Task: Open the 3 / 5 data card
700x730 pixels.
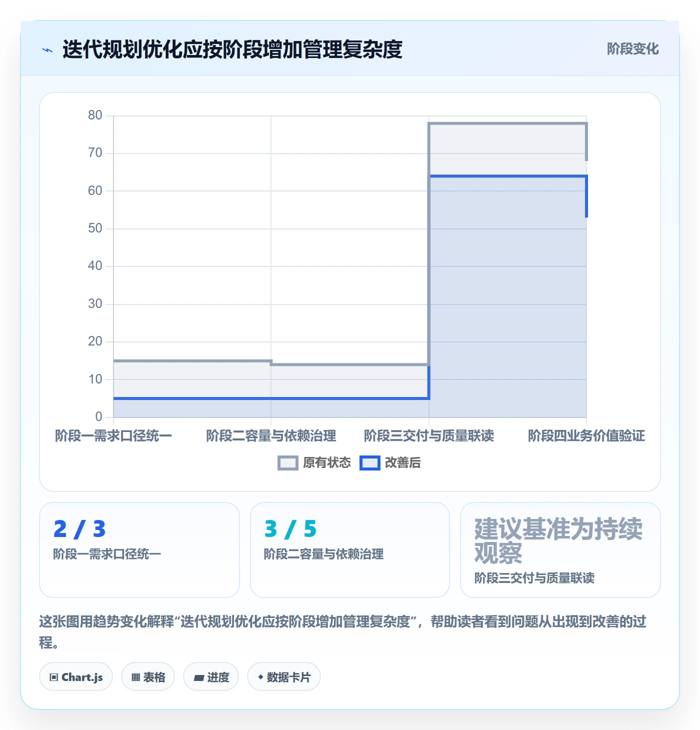Action: (350, 550)
